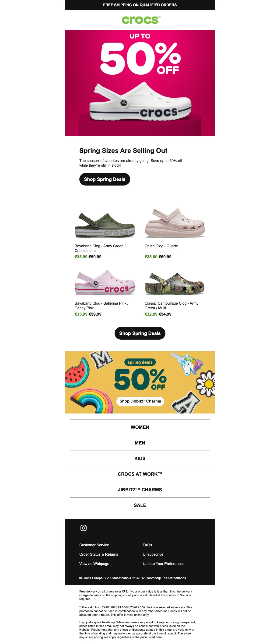Open JIBBITZ CHARMS menu item
280x644 pixels.
click(140, 489)
